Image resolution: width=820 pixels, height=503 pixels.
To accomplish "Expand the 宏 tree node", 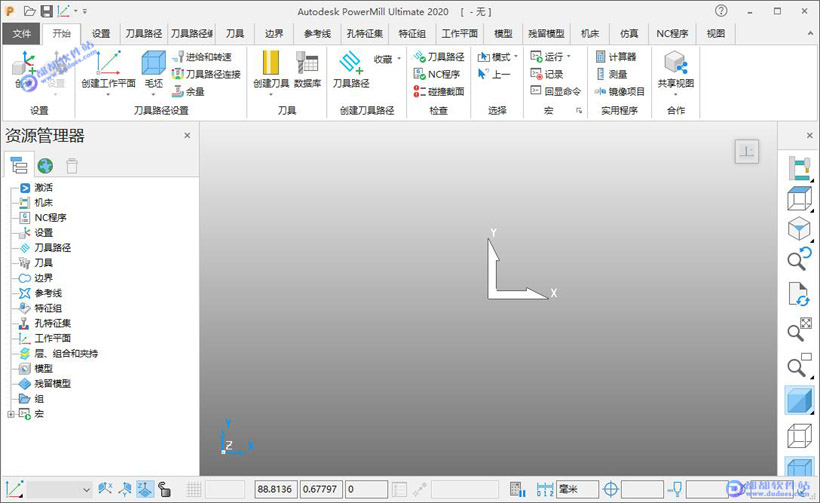I will point(10,414).
